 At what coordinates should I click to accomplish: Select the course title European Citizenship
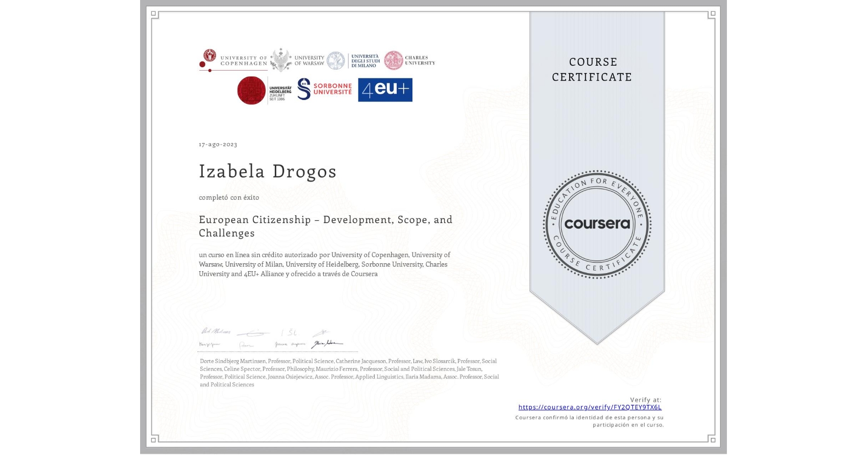coord(325,226)
